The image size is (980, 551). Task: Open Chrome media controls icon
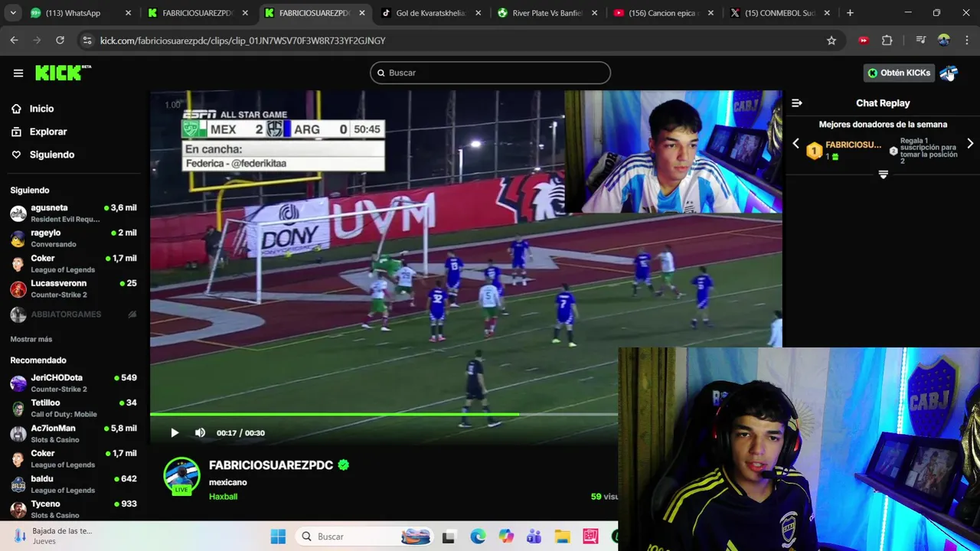pyautogui.click(x=921, y=41)
